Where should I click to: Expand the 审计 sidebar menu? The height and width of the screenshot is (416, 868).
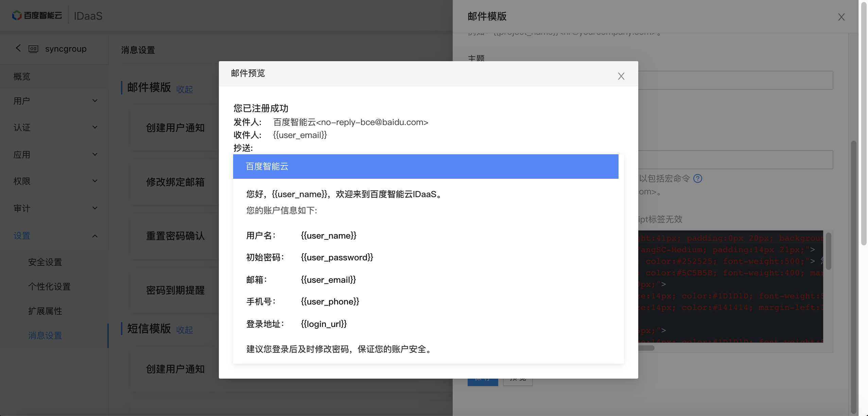coord(54,208)
